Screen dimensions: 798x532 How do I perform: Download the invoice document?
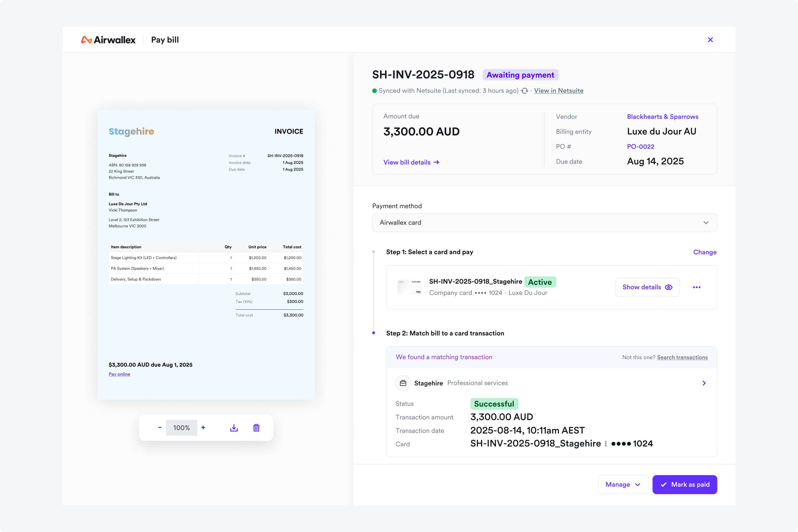234,428
